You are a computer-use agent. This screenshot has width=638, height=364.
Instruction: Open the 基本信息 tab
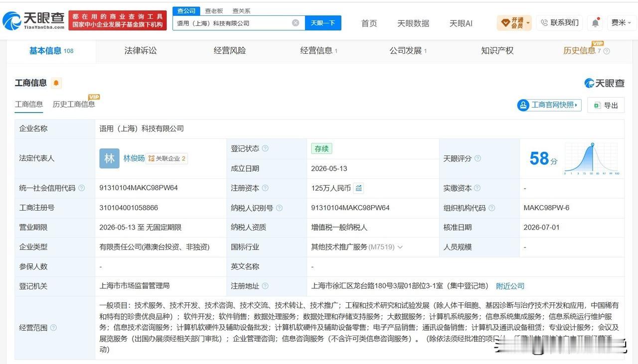51,51
